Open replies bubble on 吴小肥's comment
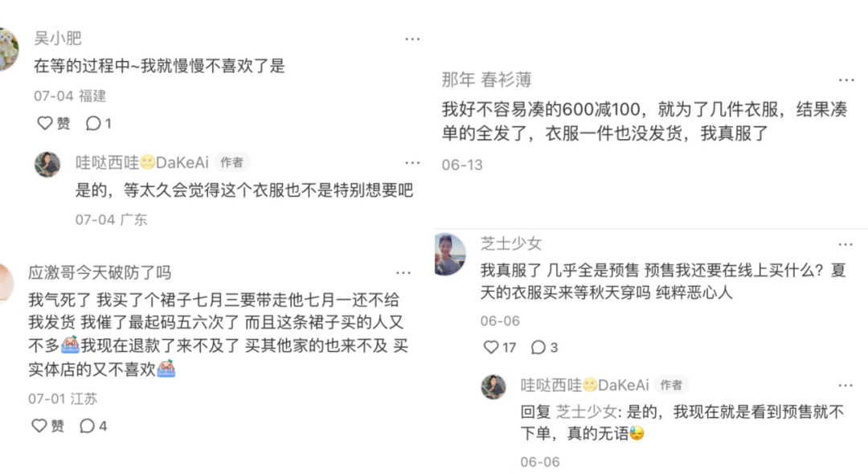The image size is (868, 474). (93, 123)
